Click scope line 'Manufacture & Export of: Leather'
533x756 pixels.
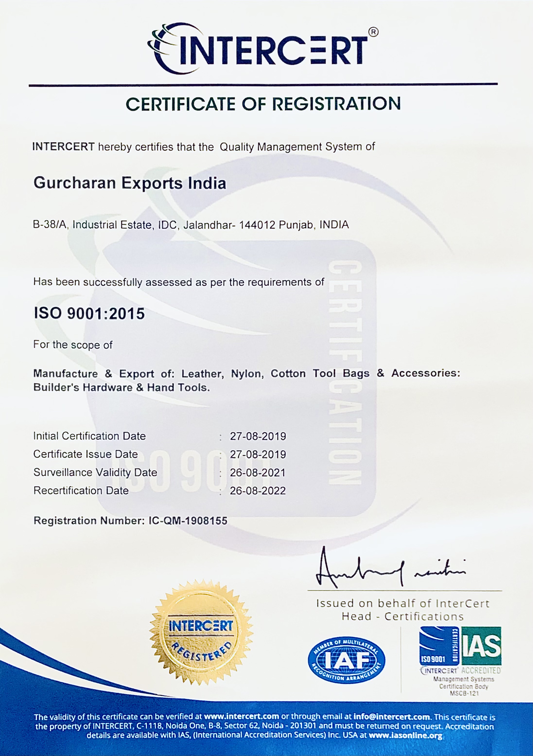(x=246, y=374)
